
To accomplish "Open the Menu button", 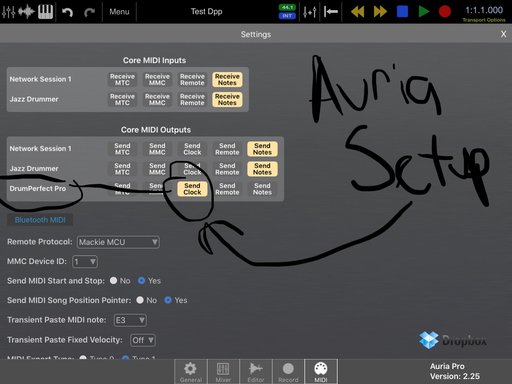I will click(119, 12).
